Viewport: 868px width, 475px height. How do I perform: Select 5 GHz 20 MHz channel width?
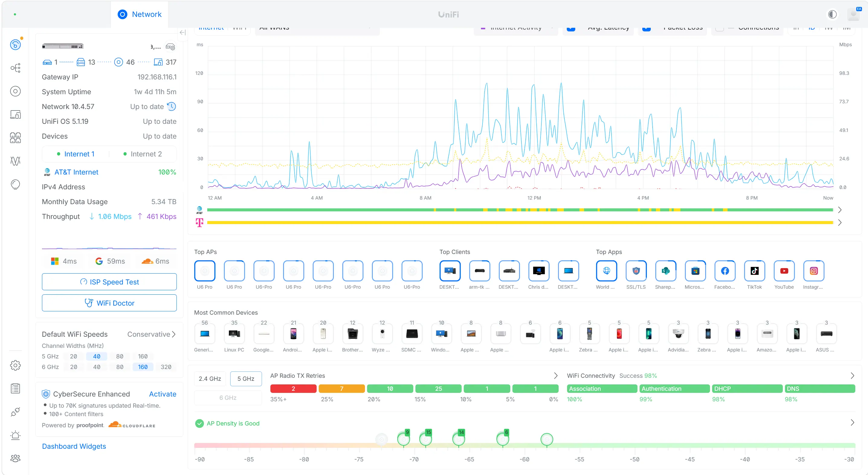[73, 356]
